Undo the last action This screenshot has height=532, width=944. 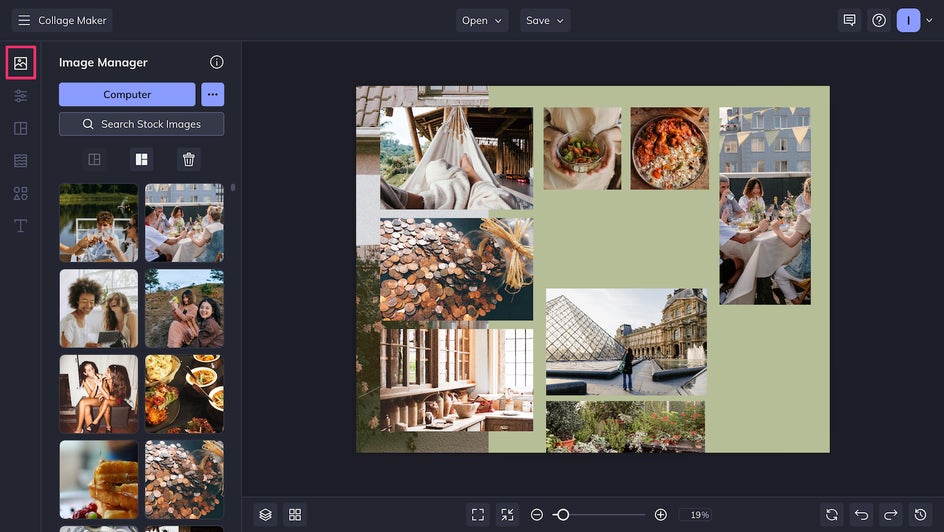coord(862,515)
